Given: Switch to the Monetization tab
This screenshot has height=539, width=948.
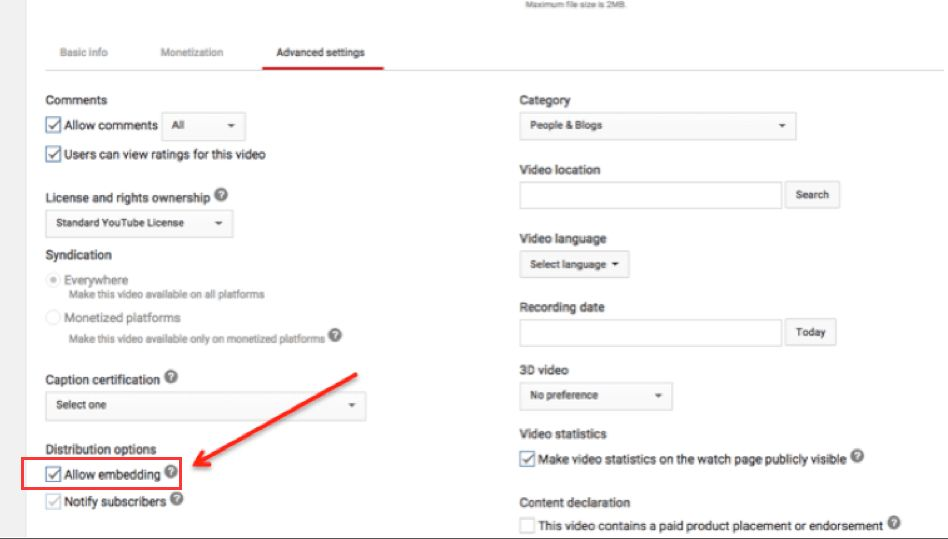Looking at the screenshot, I should pyautogui.click(x=192, y=52).
